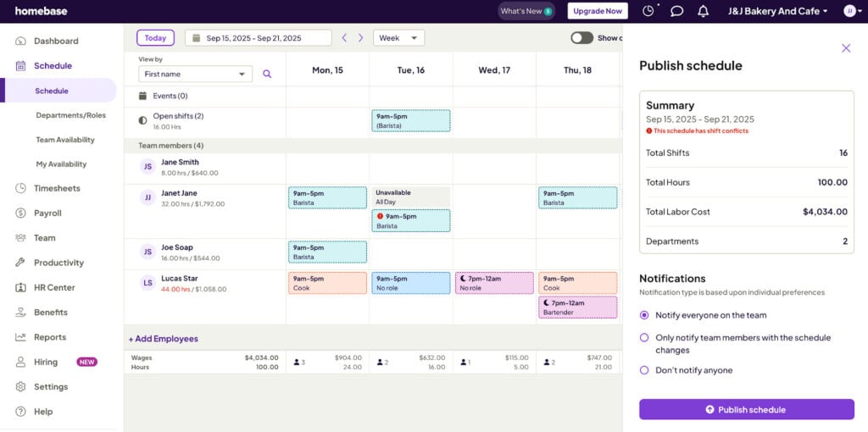Open the notifications bell icon
Screen dimensions: 868x432
pyautogui.click(x=703, y=11)
